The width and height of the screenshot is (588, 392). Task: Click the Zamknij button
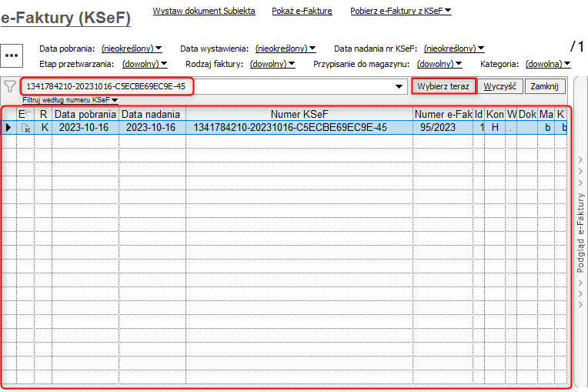pyautogui.click(x=544, y=86)
